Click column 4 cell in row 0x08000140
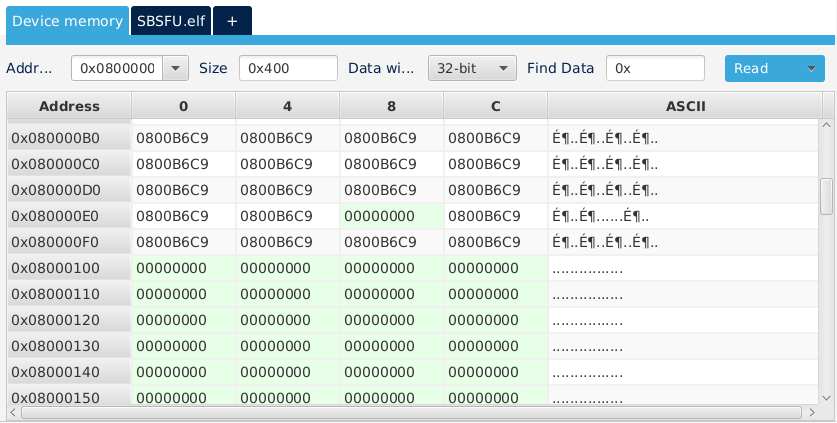 point(287,372)
